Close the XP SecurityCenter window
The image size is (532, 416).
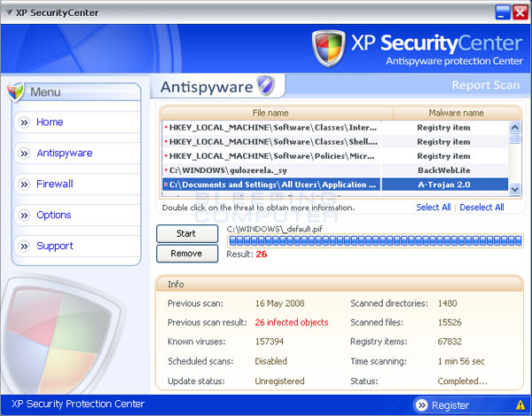pyautogui.click(x=520, y=12)
